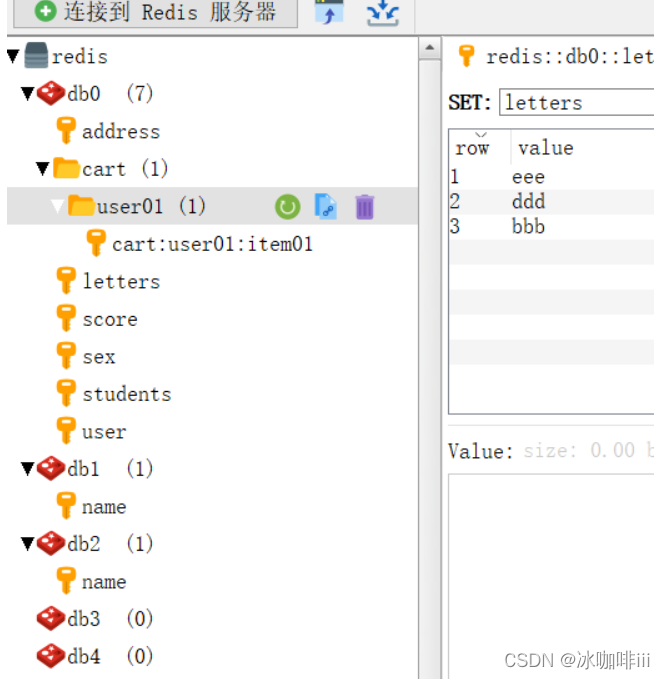Open the students key
Viewport: 665px width, 679px height.
pyautogui.click(x=127, y=394)
